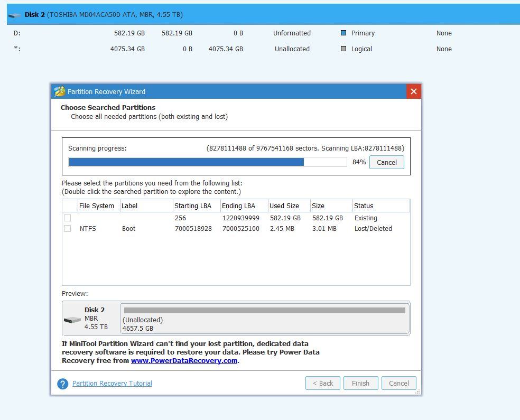Click Ending LBA value 1220939999
520x420 pixels.
click(x=241, y=218)
